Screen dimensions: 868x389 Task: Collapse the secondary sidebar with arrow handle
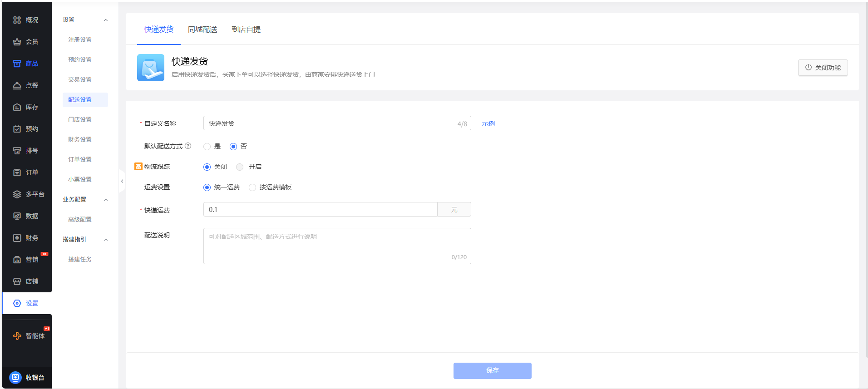[x=122, y=181]
